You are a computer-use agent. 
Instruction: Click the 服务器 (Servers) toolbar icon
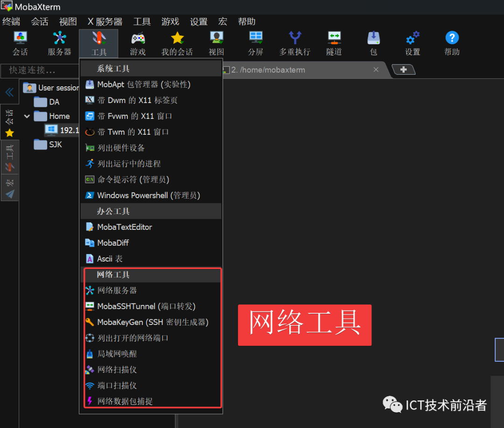(59, 44)
